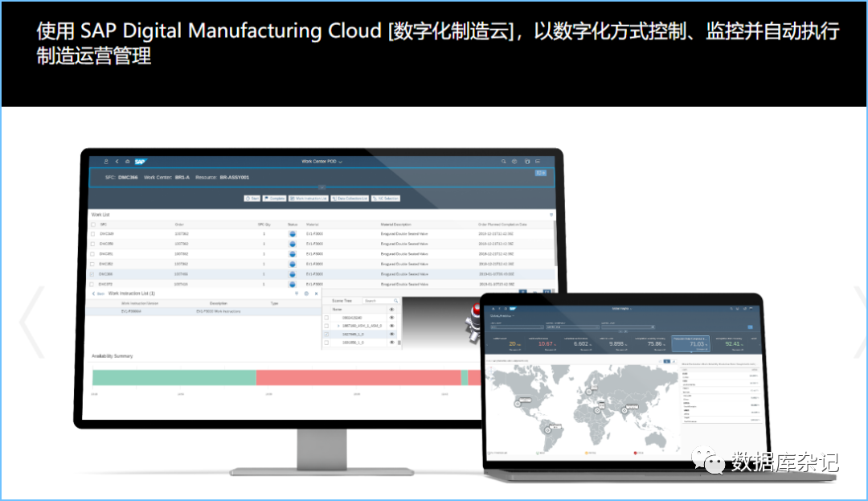Show next slide with right carousel arrow
868x501 pixels.
pos(861,322)
